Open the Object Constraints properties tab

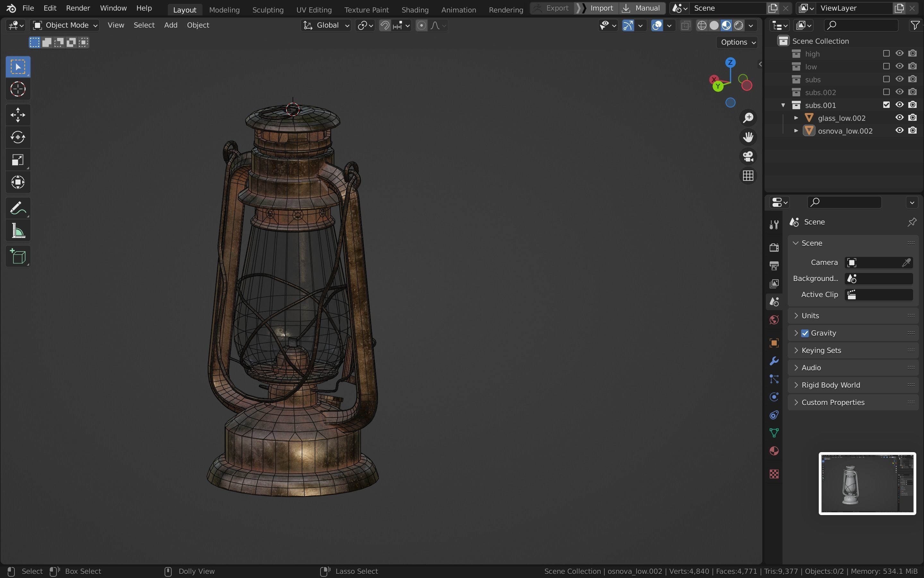[x=774, y=415]
